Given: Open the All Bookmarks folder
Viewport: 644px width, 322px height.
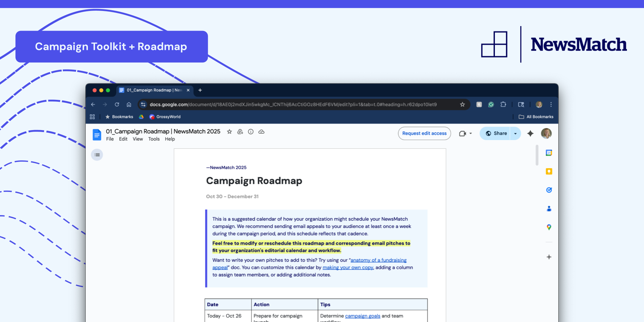Looking at the screenshot, I should click(x=536, y=117).
